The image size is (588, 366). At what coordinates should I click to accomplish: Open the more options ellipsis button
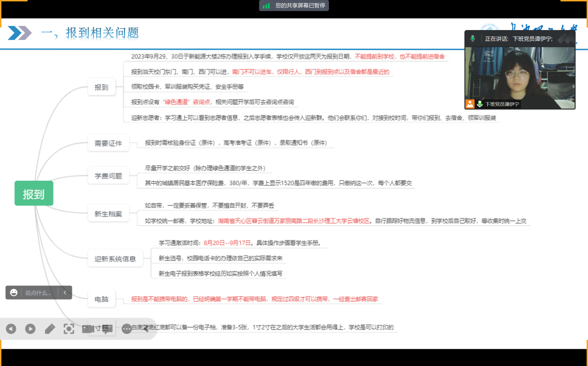pyautogui.click(x=127, y=329)
